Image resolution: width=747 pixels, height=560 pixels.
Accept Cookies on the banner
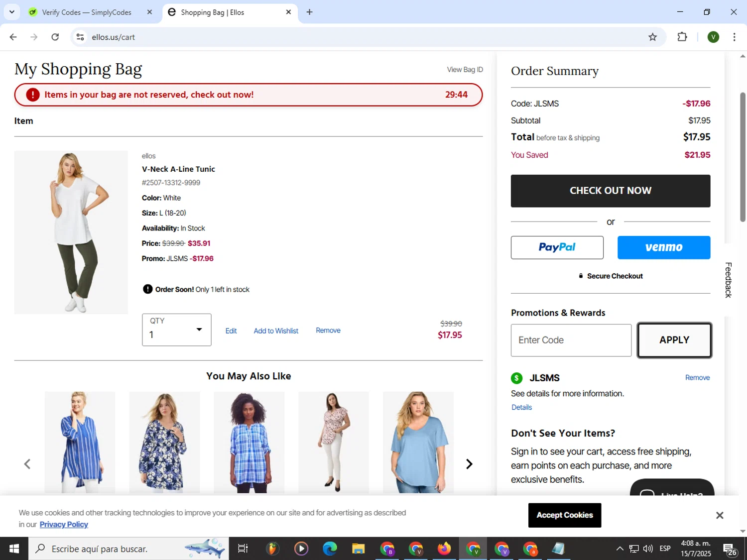coord(565,515)
